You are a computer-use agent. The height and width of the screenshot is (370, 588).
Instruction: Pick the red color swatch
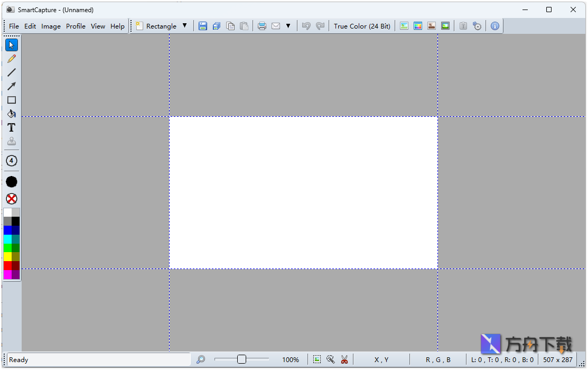pyautogui.click(x=7, y=265)
